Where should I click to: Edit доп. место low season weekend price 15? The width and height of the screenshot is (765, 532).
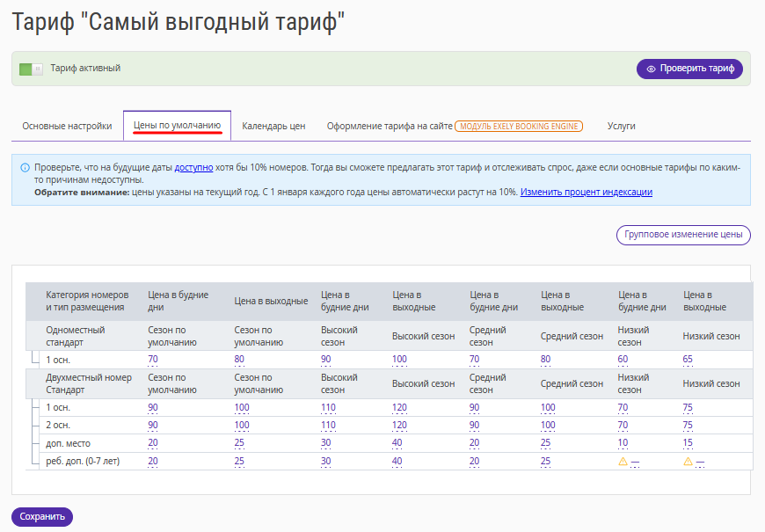tap(688, 443)
